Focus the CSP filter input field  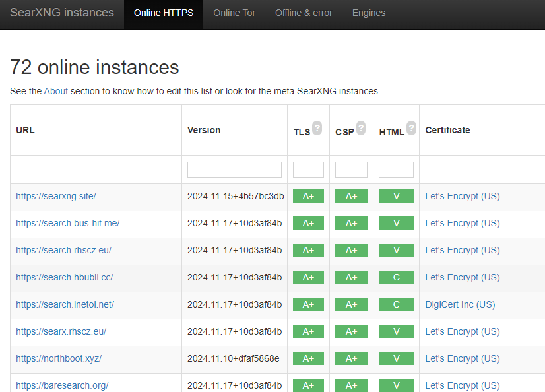pyautogui.click(x=351, y=170)
